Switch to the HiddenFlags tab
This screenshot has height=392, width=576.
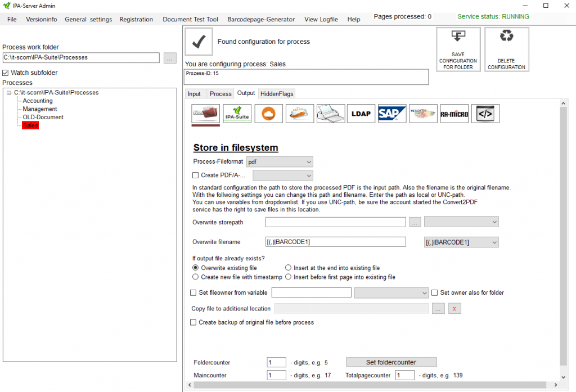pyautogui.click(x=277, y=94)
